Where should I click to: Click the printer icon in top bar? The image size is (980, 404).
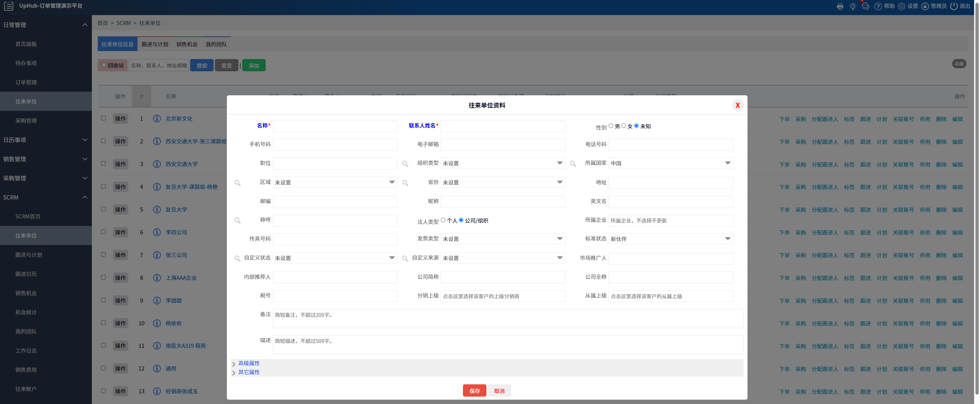pos(840,6)
